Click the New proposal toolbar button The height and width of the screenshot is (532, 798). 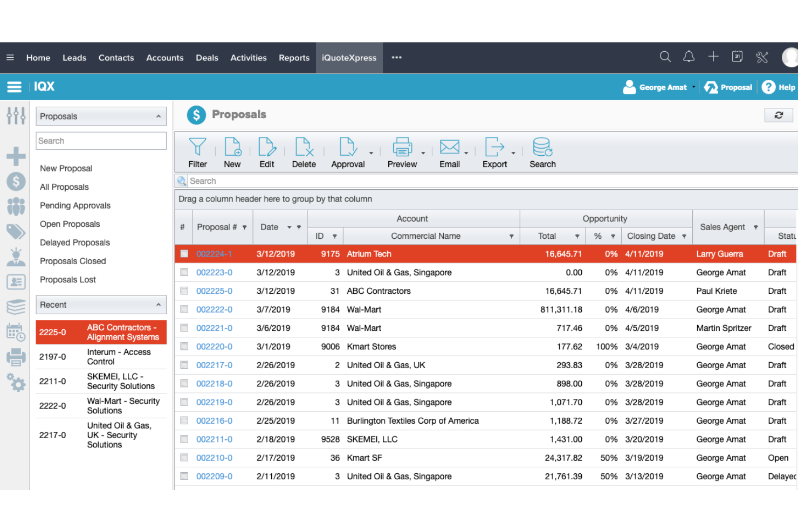(x=232, y=153)
